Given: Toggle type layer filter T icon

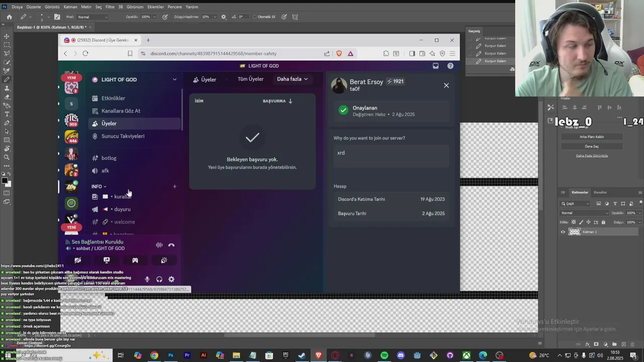Looking at the screenshot, I should click(x=615, y=204).
